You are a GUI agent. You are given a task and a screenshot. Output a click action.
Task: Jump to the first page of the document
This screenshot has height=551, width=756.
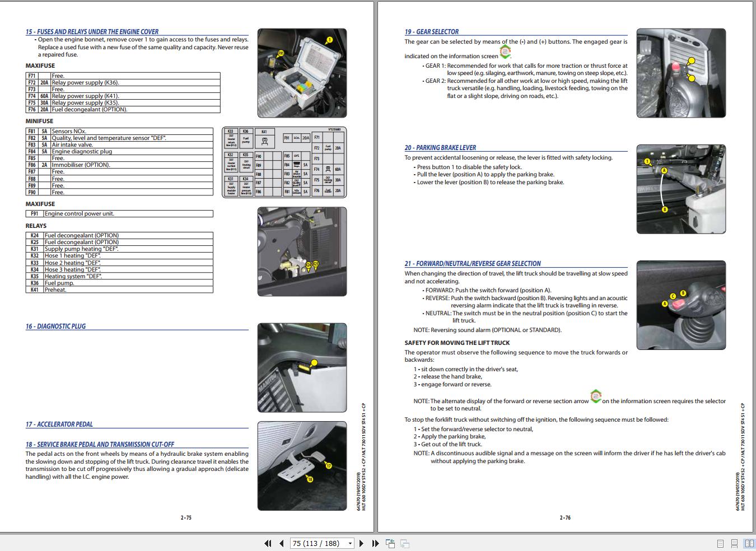click(268, 543)
